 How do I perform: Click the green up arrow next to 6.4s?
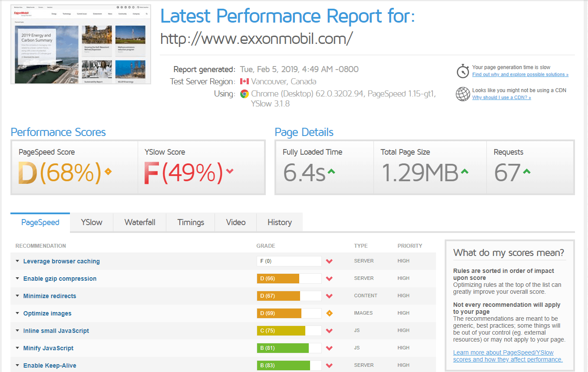pos(331,172)
